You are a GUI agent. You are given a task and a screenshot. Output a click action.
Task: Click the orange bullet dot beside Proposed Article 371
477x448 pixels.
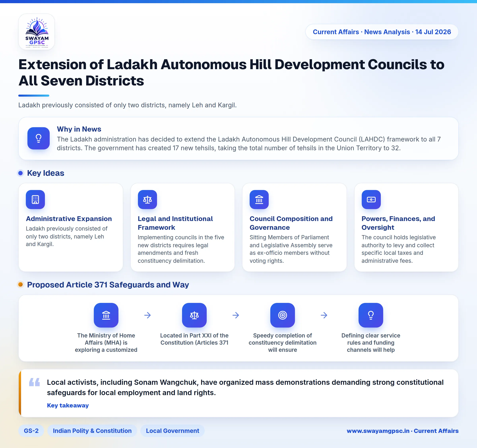pos(21,284)
